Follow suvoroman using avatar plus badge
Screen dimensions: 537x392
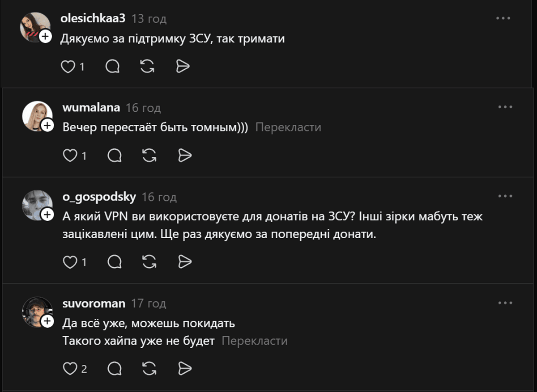click(47, 321)
